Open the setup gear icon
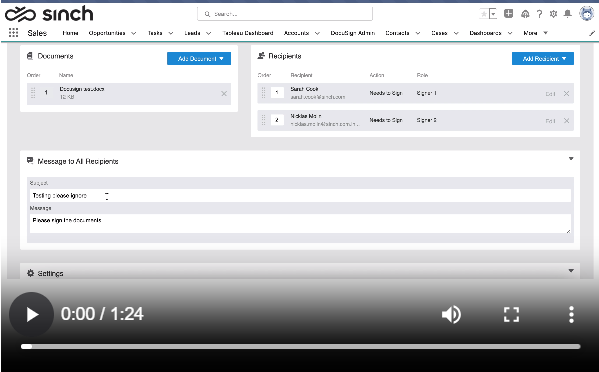599x372 pixels. 553,14
